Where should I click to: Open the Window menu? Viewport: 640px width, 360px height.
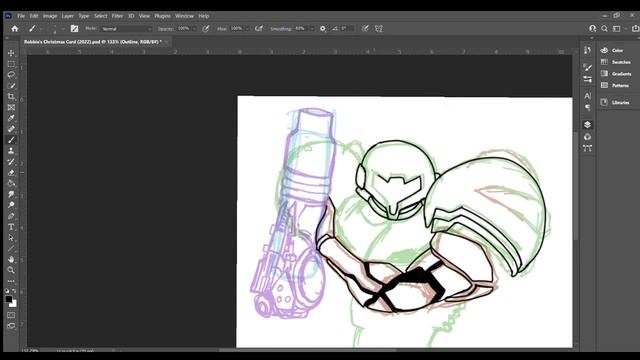click(x=184, y=16)
